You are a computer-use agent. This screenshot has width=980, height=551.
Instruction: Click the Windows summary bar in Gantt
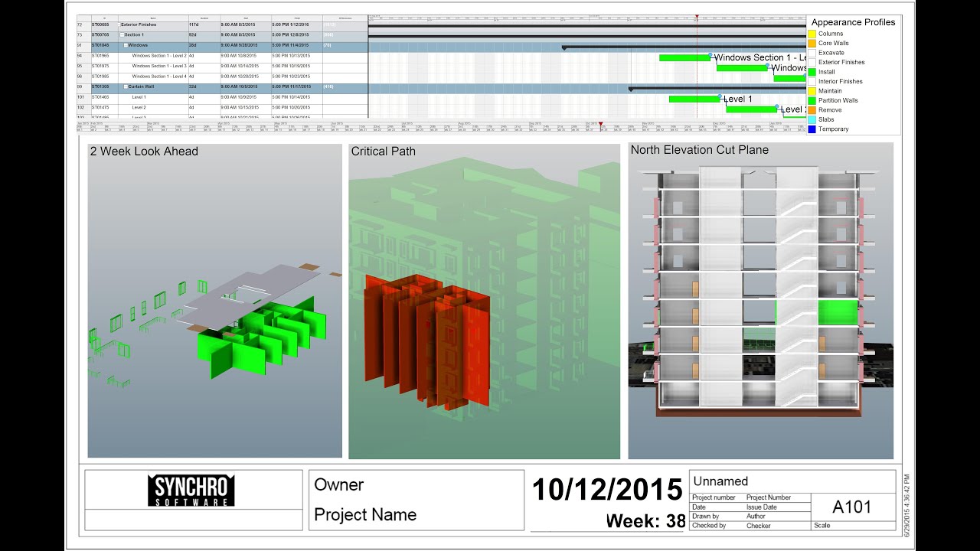pos(684,47)
